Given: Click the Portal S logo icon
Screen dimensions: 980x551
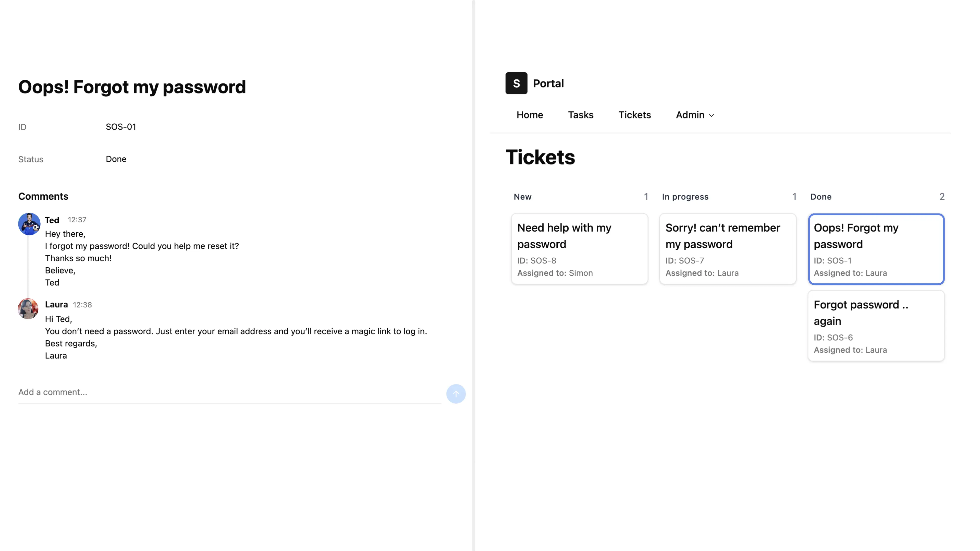Looking at the screenshot, I should coord(516,83).
